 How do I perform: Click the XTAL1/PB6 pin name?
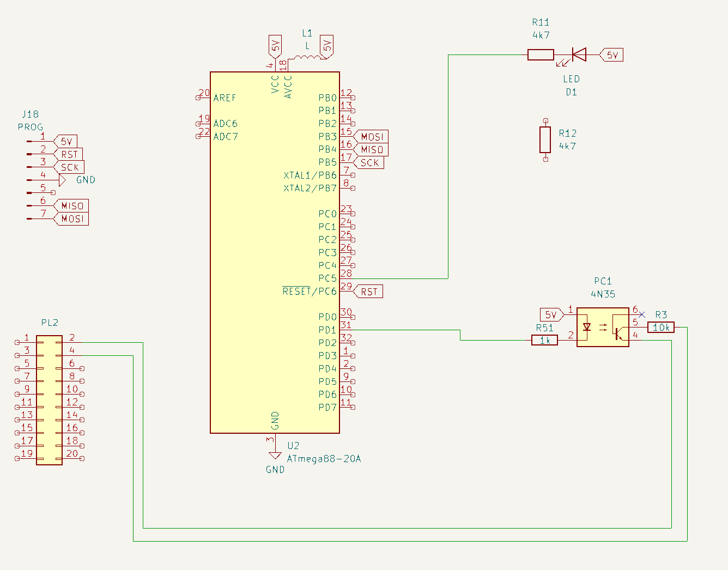(310, 175)
